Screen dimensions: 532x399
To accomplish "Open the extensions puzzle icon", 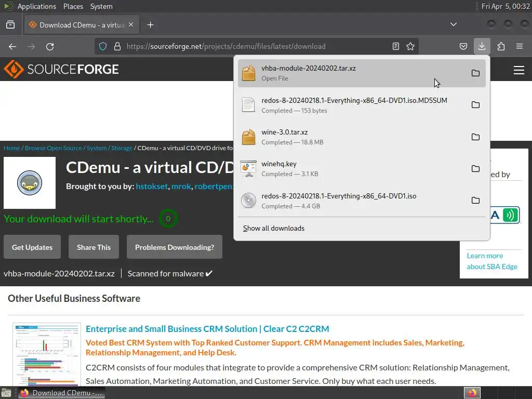I will click(x=501, y=46).
